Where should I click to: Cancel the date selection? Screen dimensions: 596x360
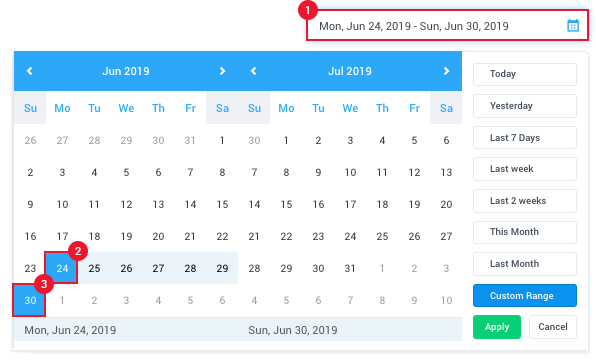click(553, 327)
